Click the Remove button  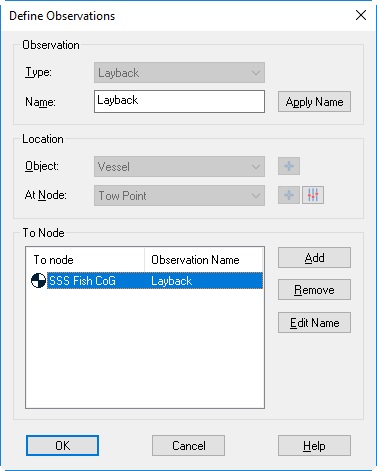314,290
